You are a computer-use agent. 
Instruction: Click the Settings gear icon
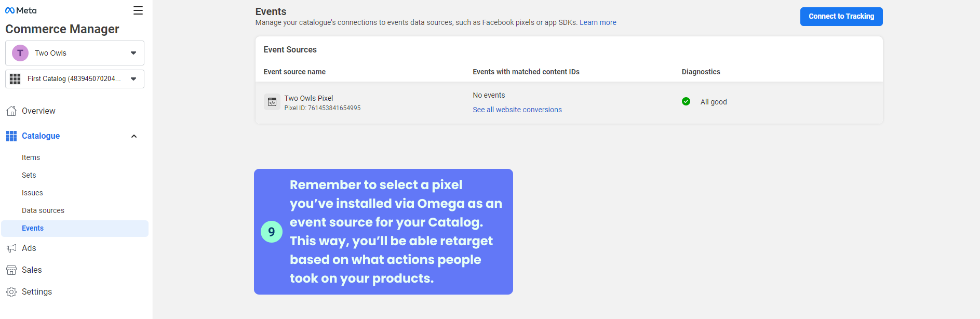pyautogui.click(x=11, y=292)
